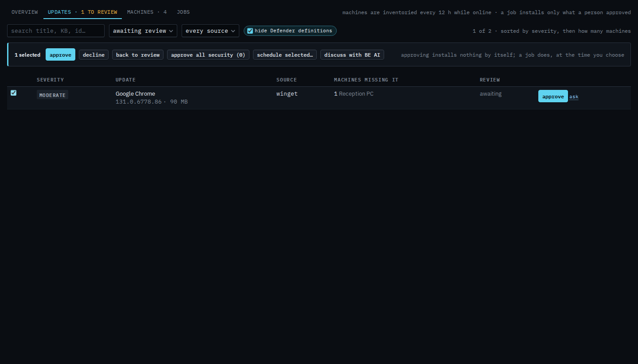
Task: Decline the selected update
Action: 93,55
